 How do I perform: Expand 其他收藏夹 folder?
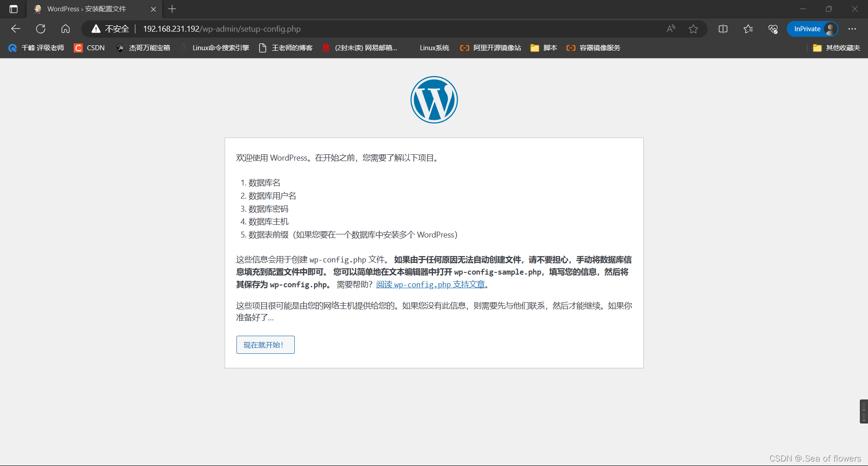pyautogui.click(x=836, y=48)
